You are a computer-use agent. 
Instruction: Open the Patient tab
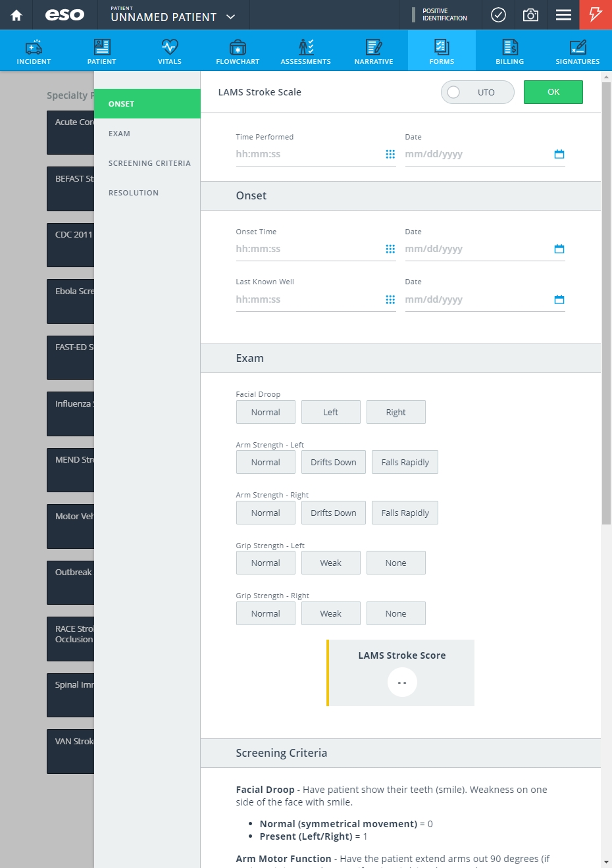(102, 51)
